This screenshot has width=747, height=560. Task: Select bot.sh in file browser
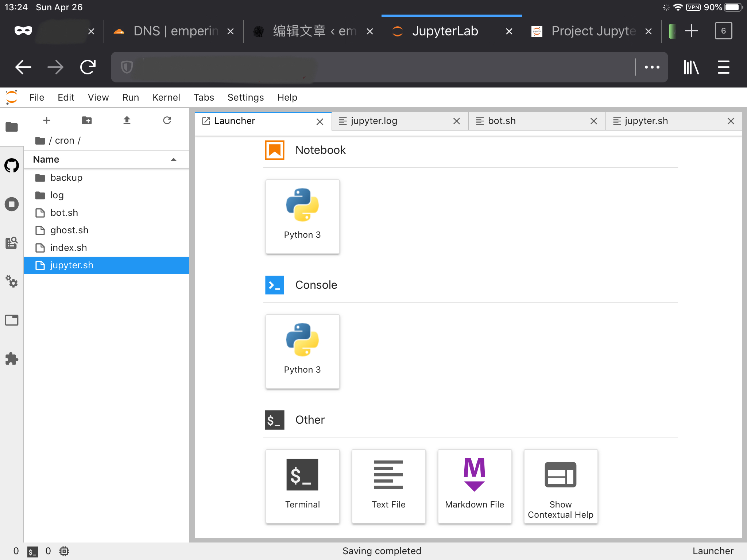(107, 213)
